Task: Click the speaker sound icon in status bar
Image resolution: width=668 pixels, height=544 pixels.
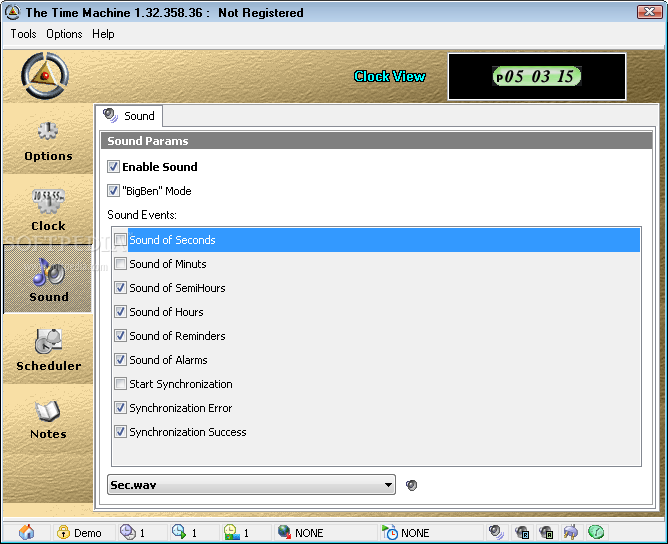Action: coord(496,532)
